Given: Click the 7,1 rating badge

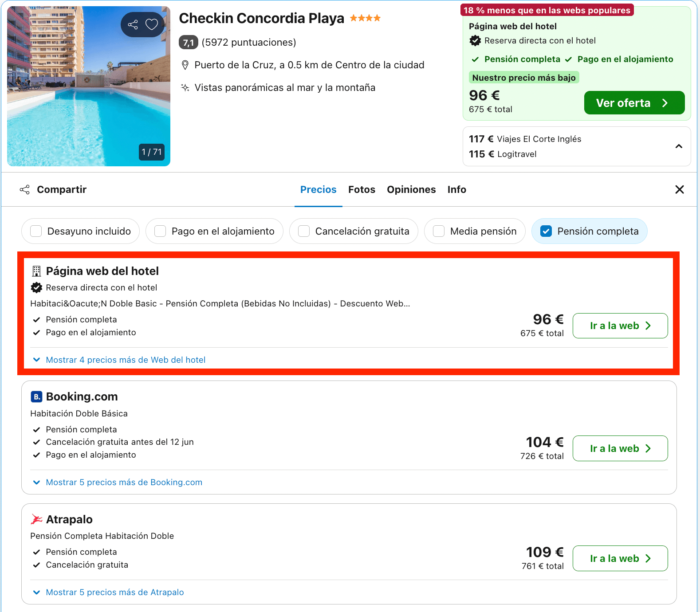Looking at the screenshot, I should pos(189,43).
